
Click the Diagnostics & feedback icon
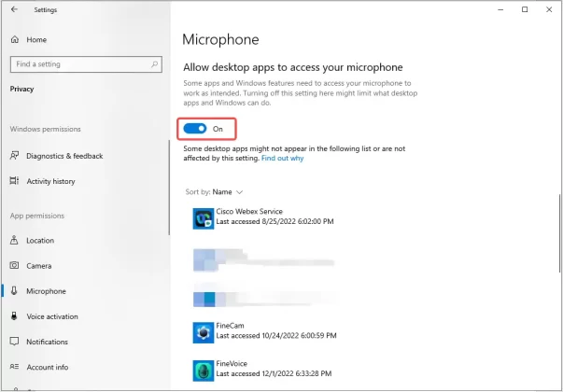14,156
